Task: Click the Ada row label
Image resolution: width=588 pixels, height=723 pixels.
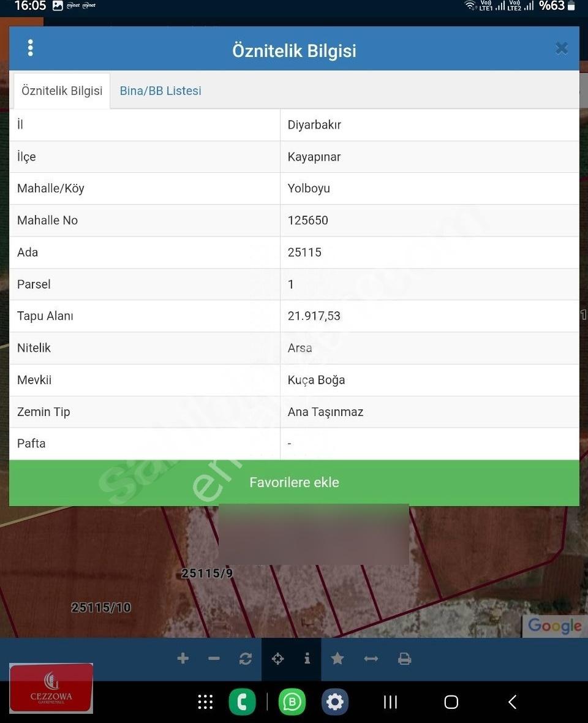Action: (x=28, y=252)
